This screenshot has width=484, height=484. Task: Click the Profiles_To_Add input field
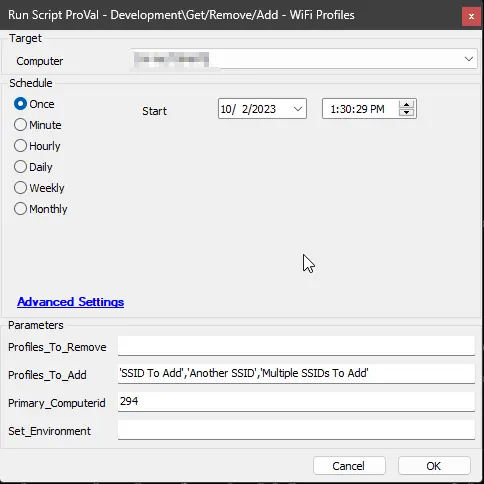tap(296, 373)
